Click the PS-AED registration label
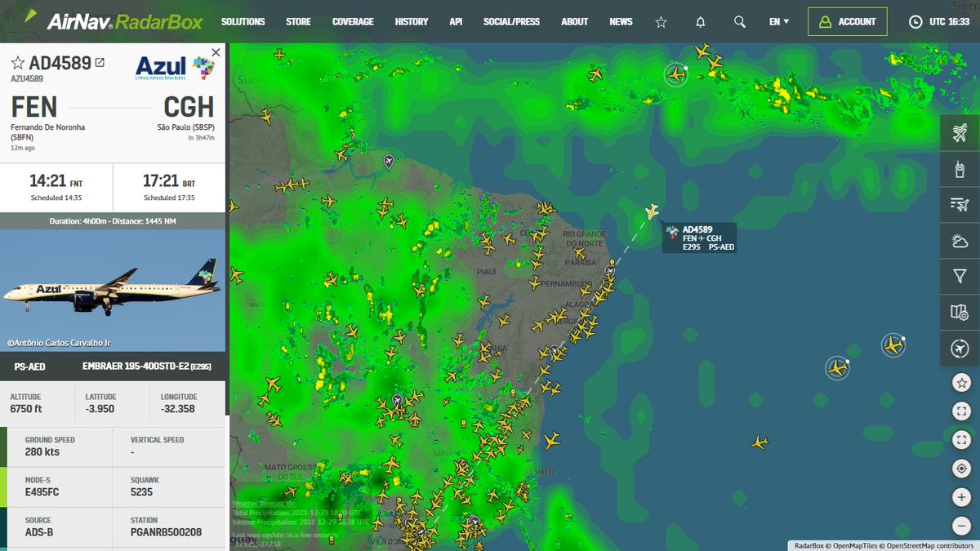Screen dimensions: 980x551 point(30,367)
